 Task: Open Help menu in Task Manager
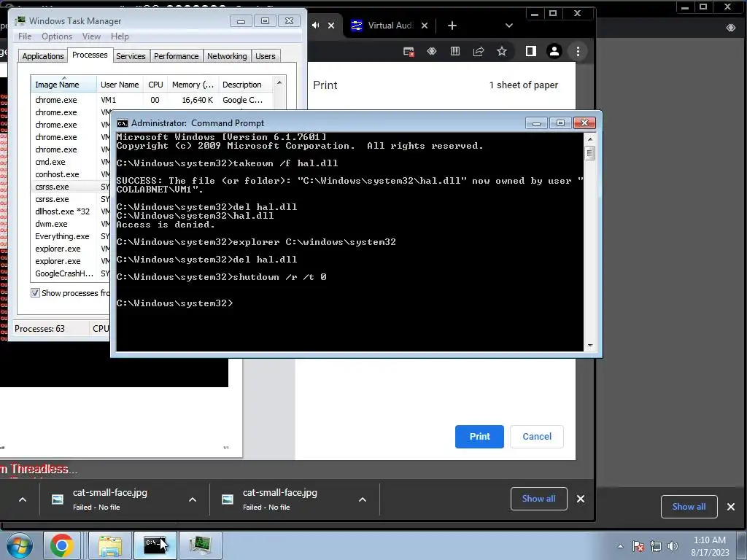tap(120, 36)
